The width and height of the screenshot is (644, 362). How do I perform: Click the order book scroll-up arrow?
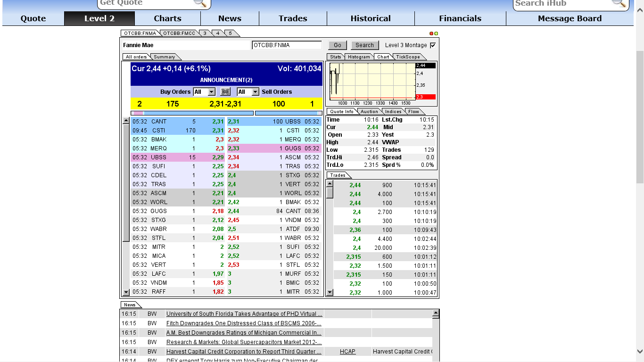point(126,121)
